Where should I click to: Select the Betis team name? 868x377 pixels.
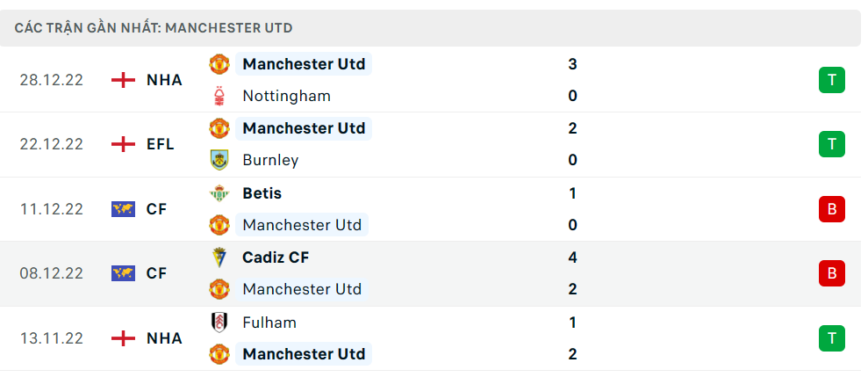[262, 193]
